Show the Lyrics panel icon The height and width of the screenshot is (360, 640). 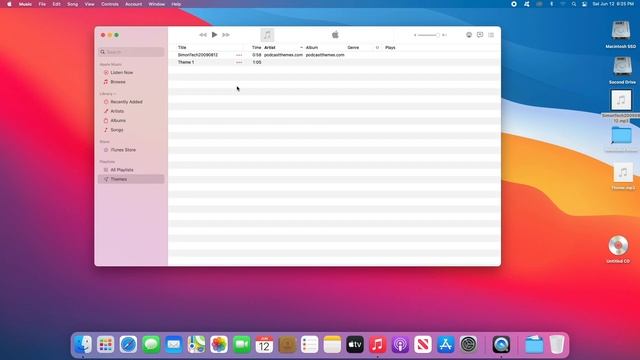click(x=480, y=35)
